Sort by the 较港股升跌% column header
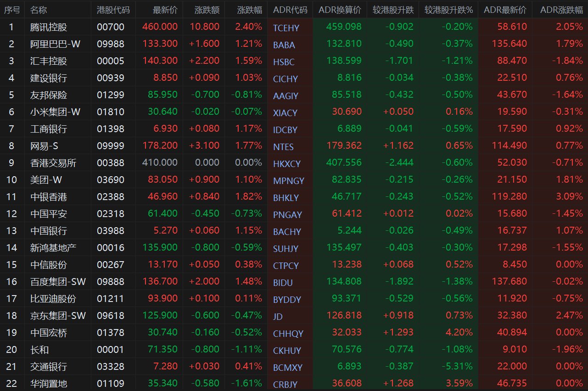 coord(448,10)
